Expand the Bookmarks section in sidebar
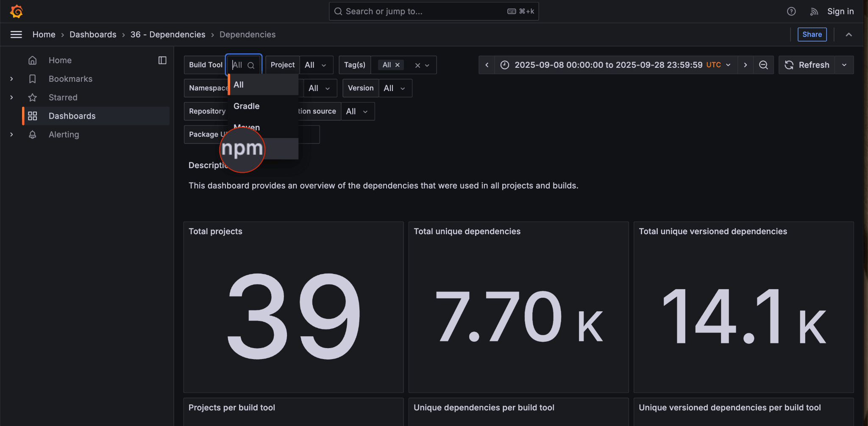868x426 pixels. [11, 79]
